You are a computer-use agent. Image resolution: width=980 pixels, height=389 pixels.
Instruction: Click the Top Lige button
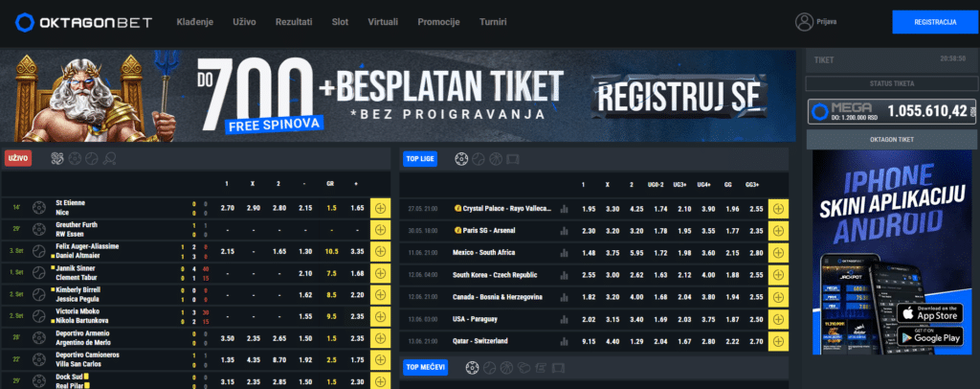tap(420, 159)
